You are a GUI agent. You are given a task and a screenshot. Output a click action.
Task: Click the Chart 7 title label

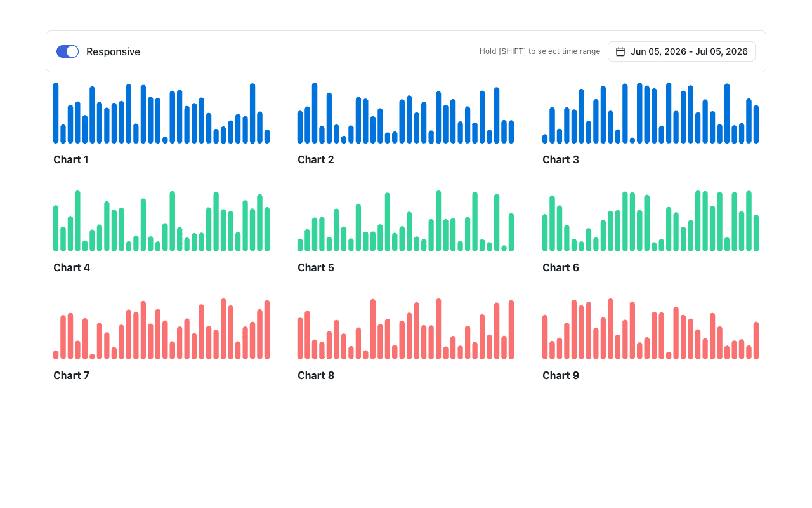(72, 375)
